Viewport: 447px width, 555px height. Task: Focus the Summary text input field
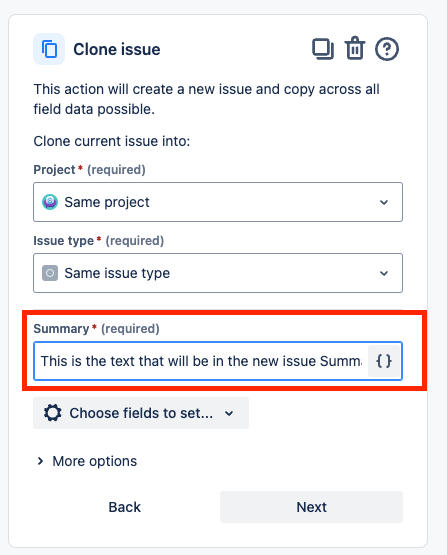pos(201,361)
